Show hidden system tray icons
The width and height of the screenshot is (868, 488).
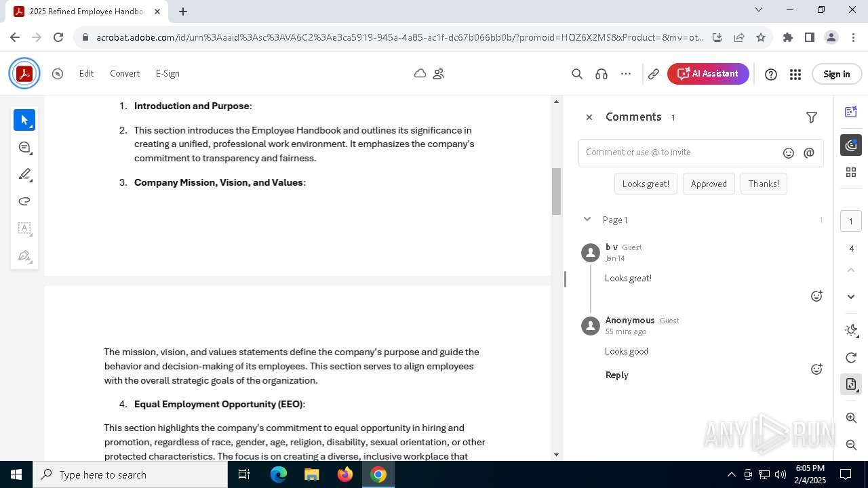coord(731,474)
